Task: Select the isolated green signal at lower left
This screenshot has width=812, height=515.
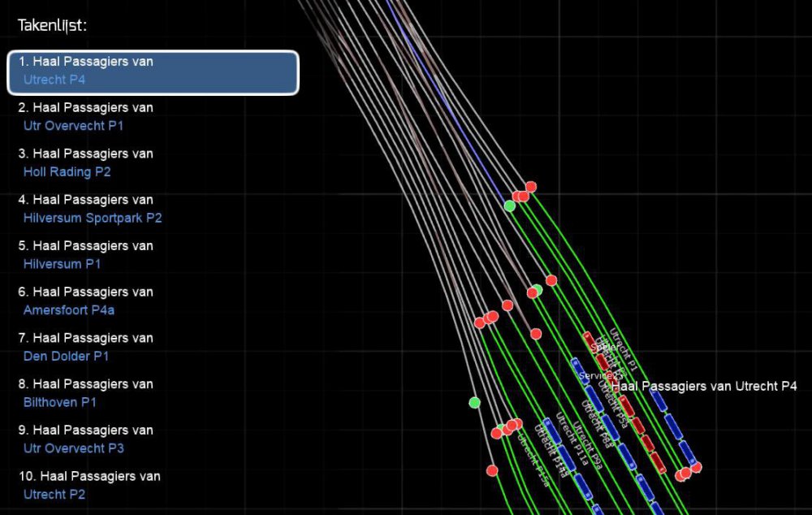Action: coord(474,402)
